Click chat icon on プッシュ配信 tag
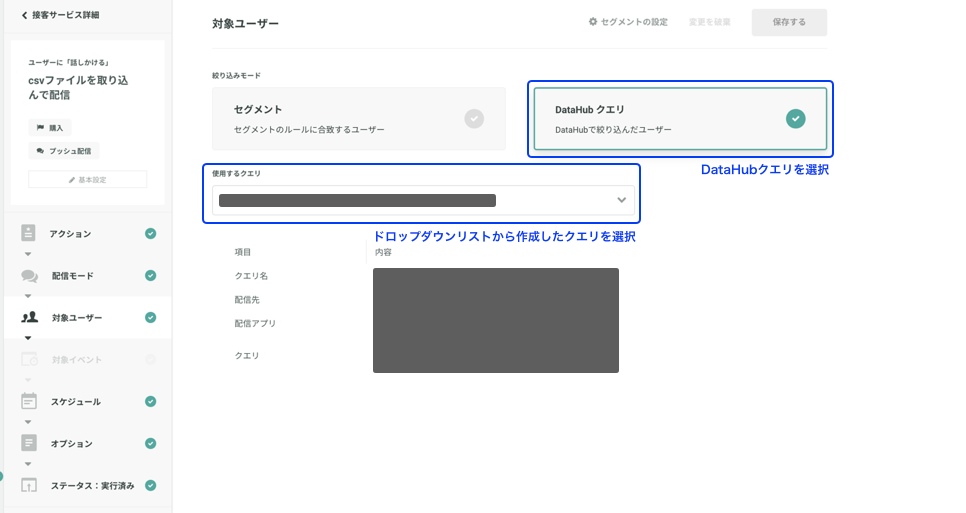Image resolution: width=966 pixels, height=513 pixels. coord(40,151)
